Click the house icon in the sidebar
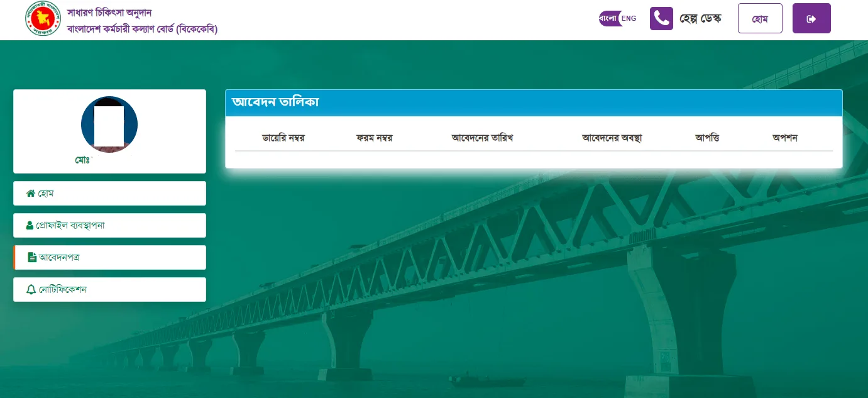 point(30,194)
